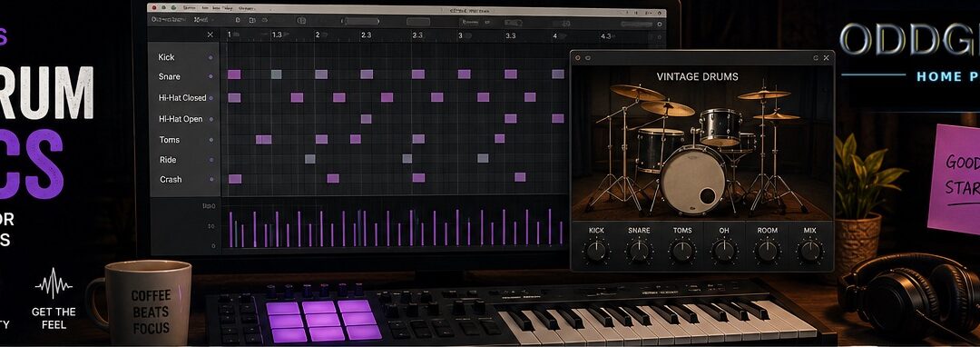This screenshot has width=980, height=347.
Task: Toggle the last Crash step
Action: click(x=520, y=177)
